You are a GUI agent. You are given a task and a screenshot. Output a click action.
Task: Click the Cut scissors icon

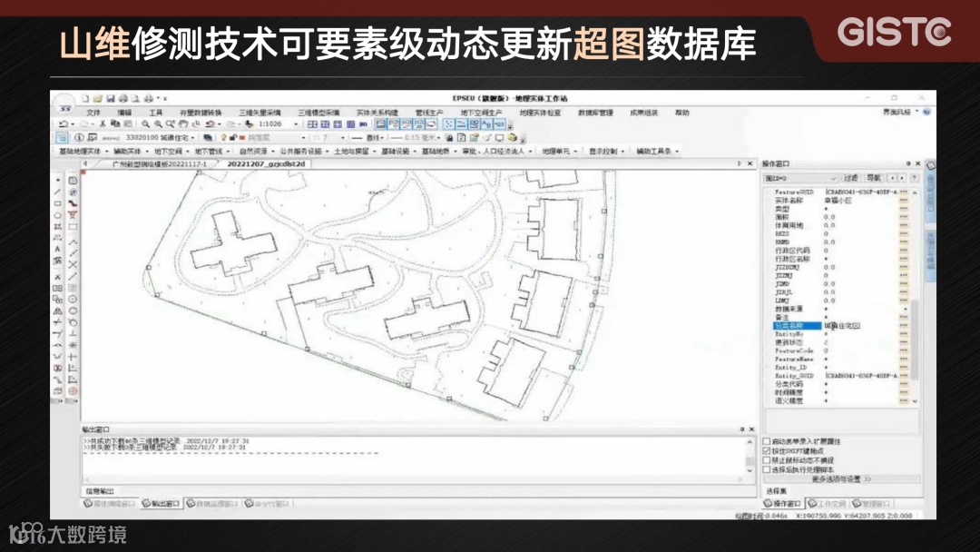point(103,123)
